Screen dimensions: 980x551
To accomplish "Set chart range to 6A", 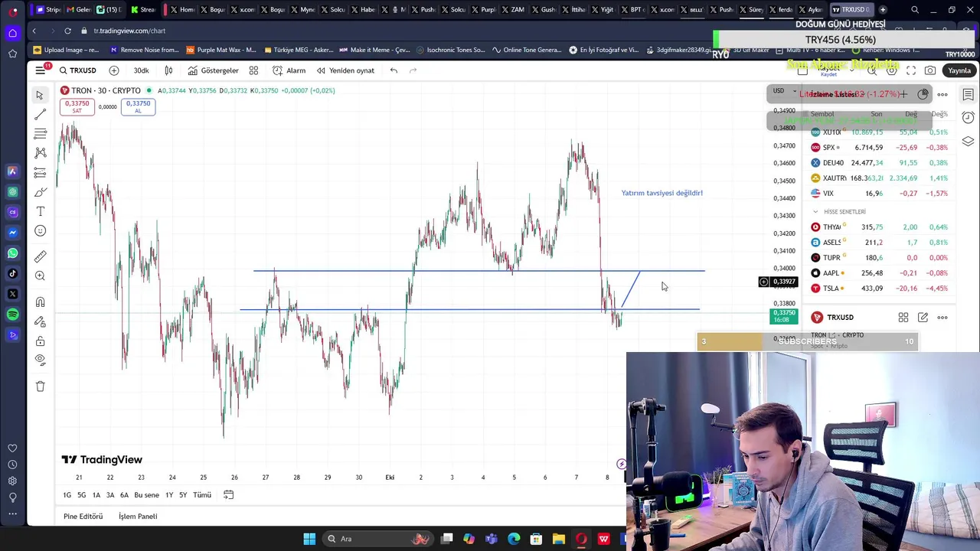I will click(x=124, y=495).
